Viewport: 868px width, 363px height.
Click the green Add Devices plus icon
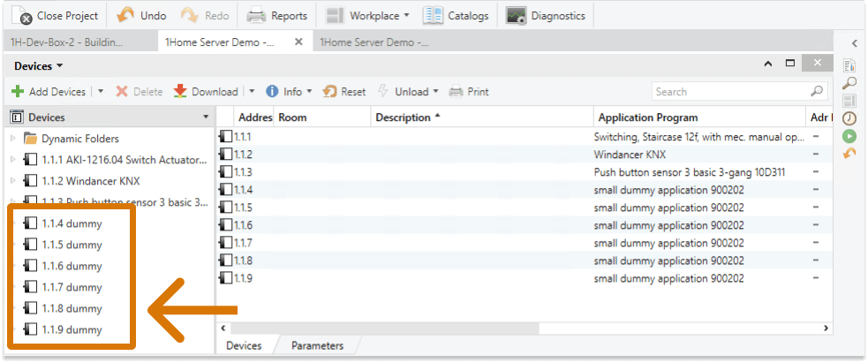click(18, 92)
